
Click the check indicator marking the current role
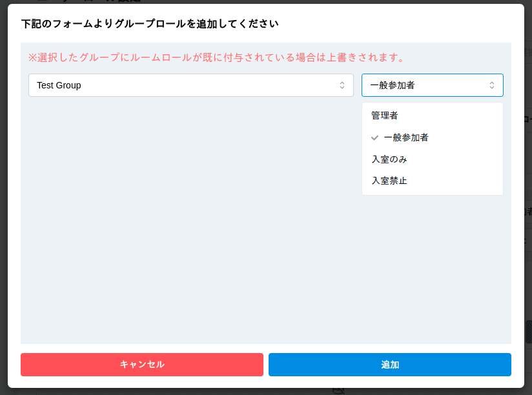[x=374, y=137]
